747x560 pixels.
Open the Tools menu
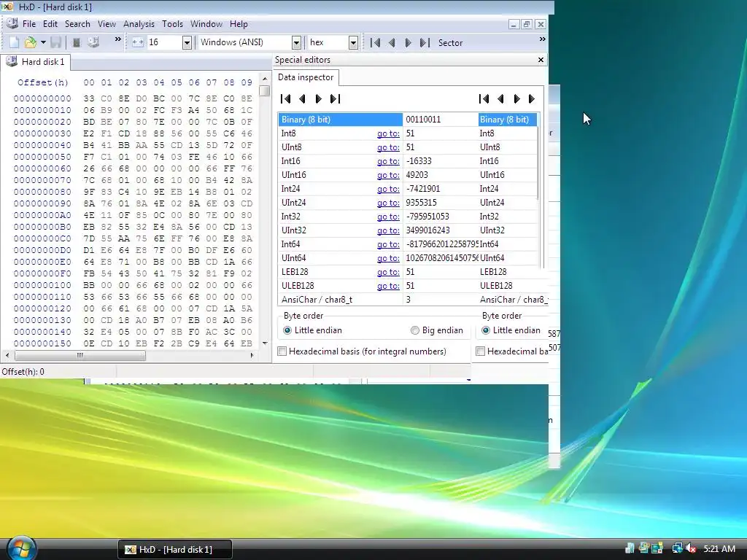(x=172, y=24)
